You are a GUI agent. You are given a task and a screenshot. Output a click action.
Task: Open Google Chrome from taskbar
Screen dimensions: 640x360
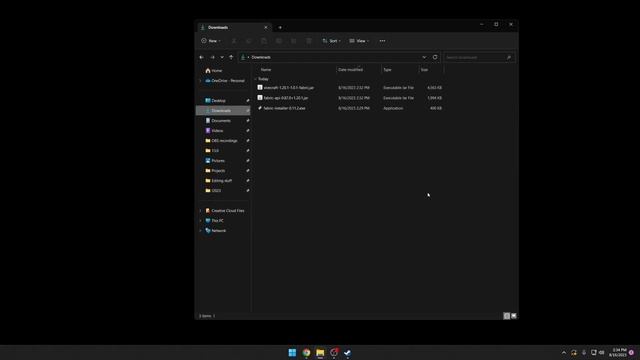(306, 353)
